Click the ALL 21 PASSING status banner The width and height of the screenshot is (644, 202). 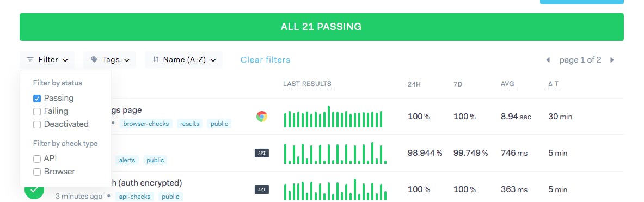322,27
